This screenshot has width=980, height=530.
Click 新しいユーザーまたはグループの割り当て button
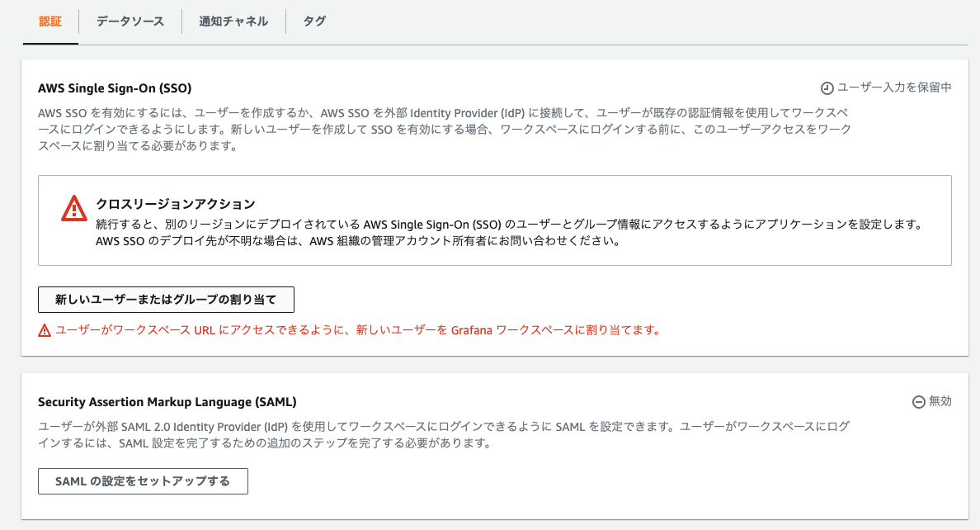pos(165,299)
